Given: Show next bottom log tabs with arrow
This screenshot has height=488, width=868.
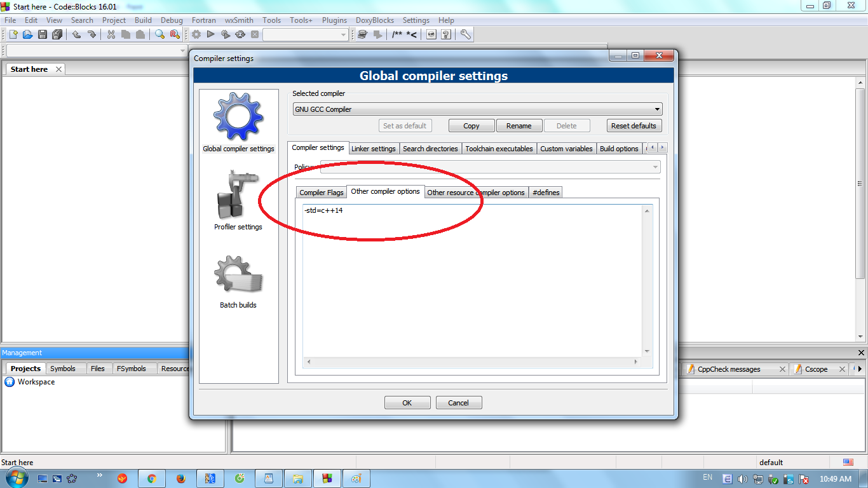Looking at the screenshot, I should coord(860,369).
